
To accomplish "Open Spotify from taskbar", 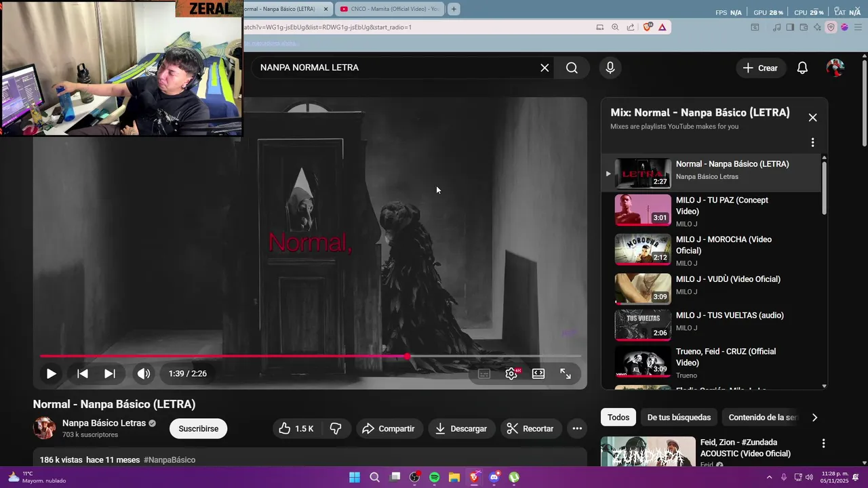I will [435, 477].
